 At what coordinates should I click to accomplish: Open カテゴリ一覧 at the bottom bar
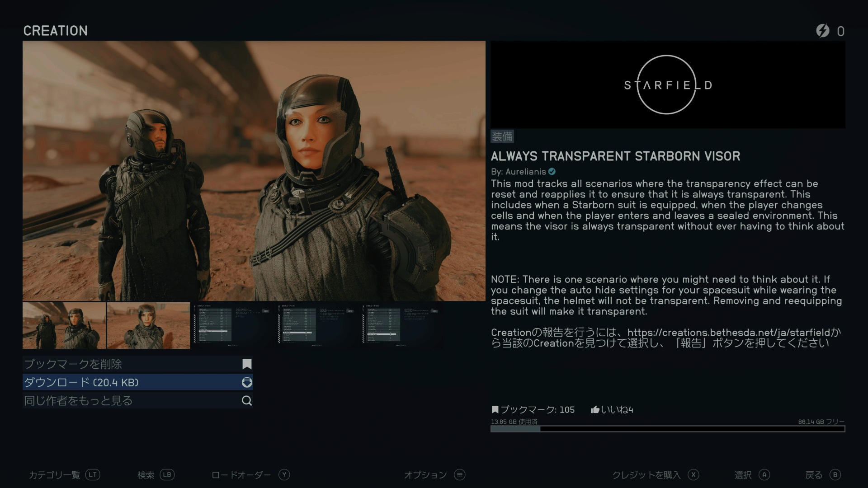[54, 475]
